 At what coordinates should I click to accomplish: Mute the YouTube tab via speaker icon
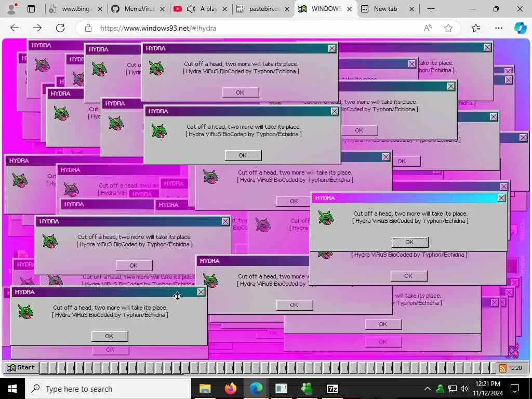[x=191, y=9]
